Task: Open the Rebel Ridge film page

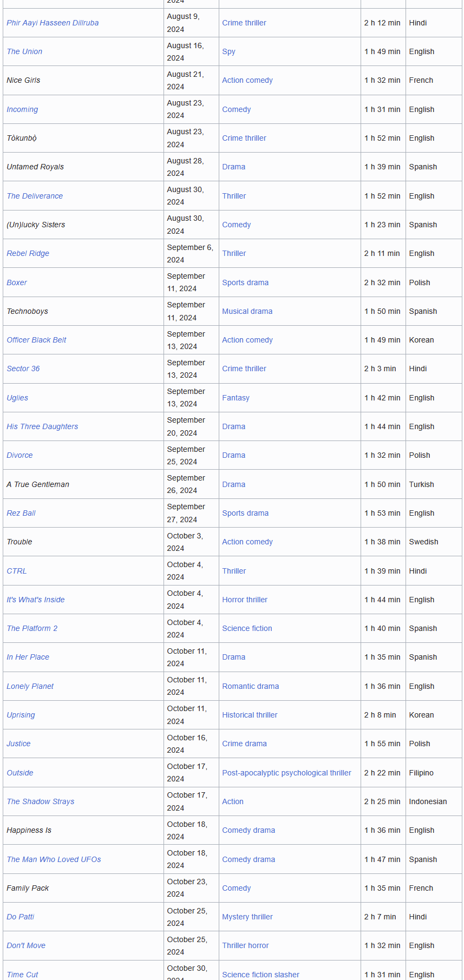Action: tap(28, 253)
